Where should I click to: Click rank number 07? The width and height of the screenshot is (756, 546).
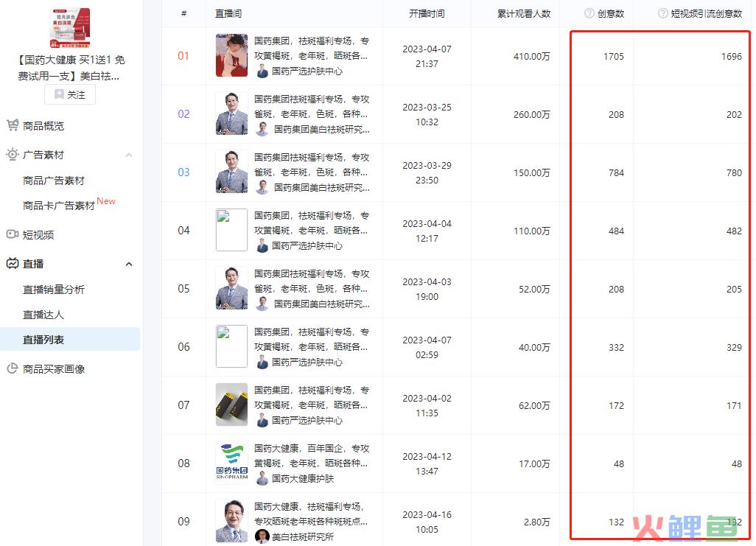tap(183, 405)
